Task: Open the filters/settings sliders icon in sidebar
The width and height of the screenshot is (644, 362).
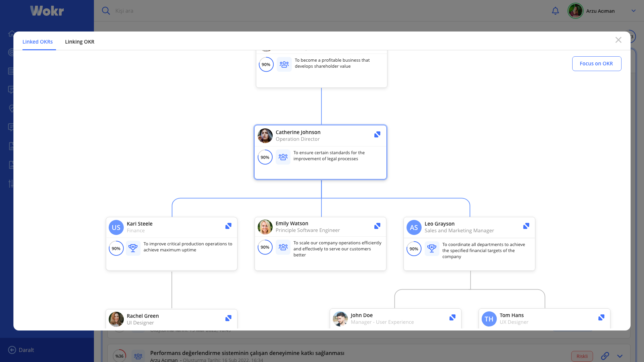Action: [x=11, y=183]
